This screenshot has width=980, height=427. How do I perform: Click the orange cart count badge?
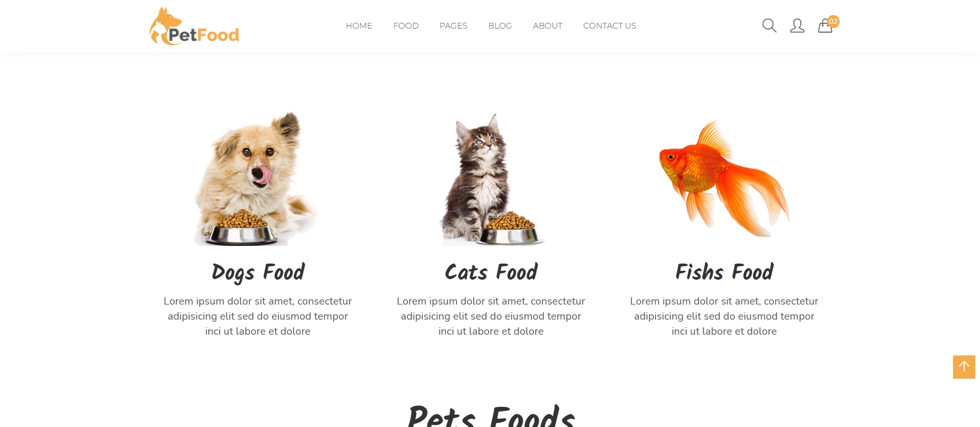coord(833,21)
